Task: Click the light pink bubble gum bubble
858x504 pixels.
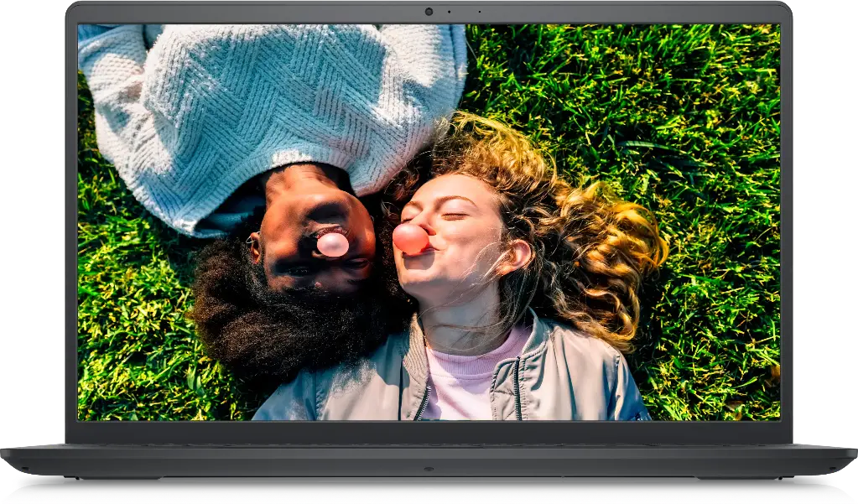Action: (x=333, y=244)
